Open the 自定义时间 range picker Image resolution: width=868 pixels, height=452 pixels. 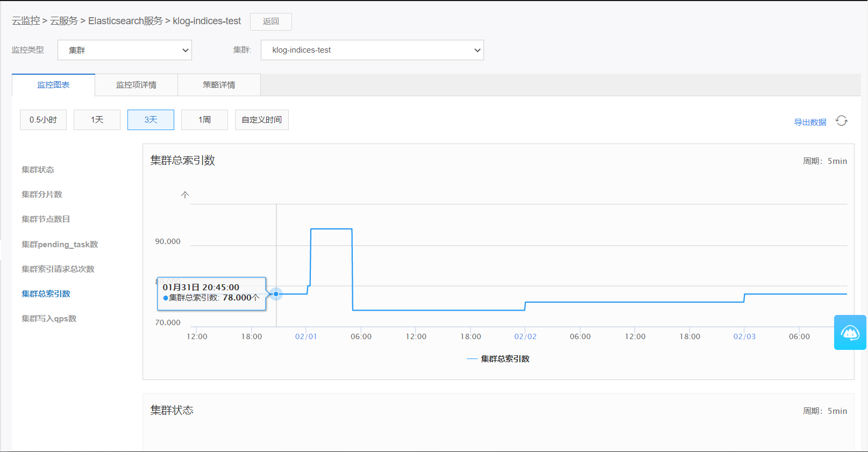pos(261,120)
